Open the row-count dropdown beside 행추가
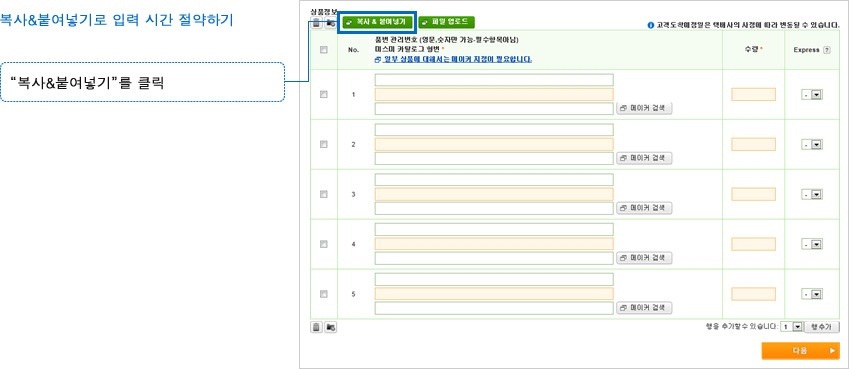Screen dimensions: 849x369 791,327
